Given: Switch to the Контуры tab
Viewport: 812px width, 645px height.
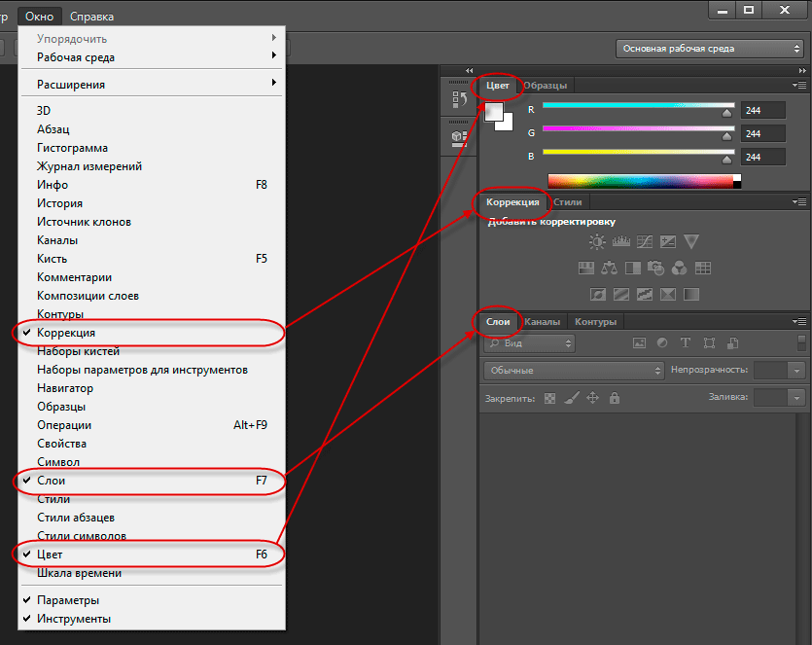Looking at the screenshot, I should pos(595,322).
